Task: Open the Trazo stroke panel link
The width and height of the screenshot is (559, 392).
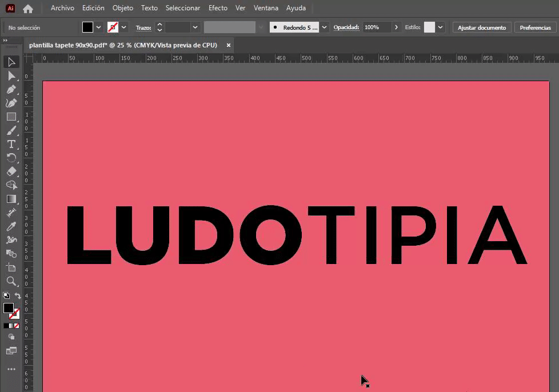Action: click(x=143, y=28)
